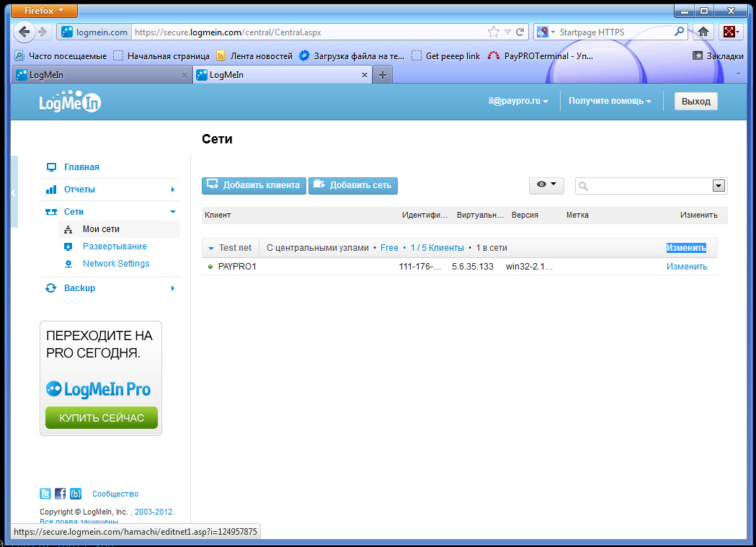Click Firefox home button
The image size is (756, 547).
pos(703,32)
